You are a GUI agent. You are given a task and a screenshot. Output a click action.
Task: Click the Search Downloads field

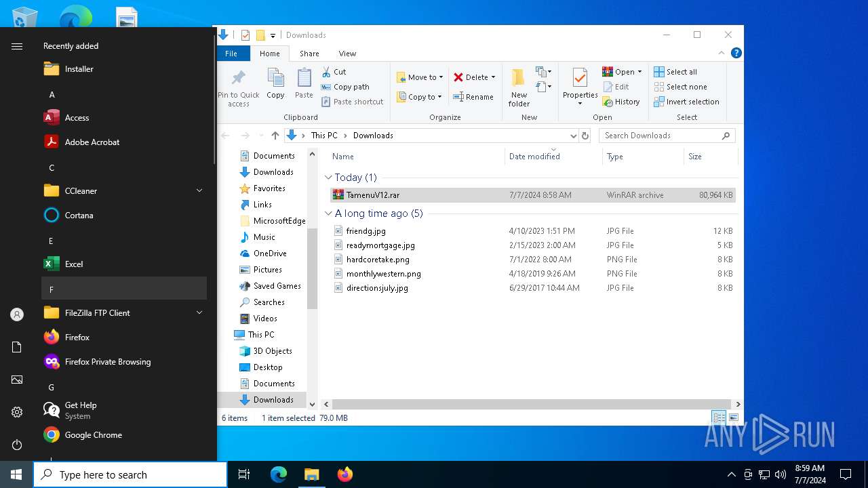point(667,136)
